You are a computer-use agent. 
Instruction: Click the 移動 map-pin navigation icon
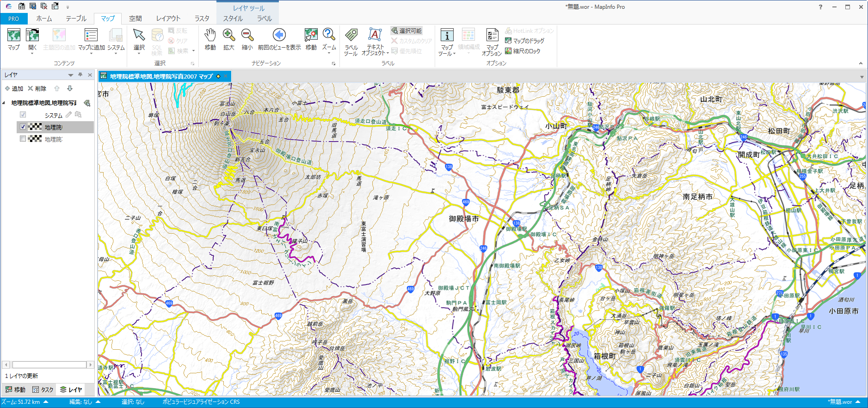click(311, 35)
